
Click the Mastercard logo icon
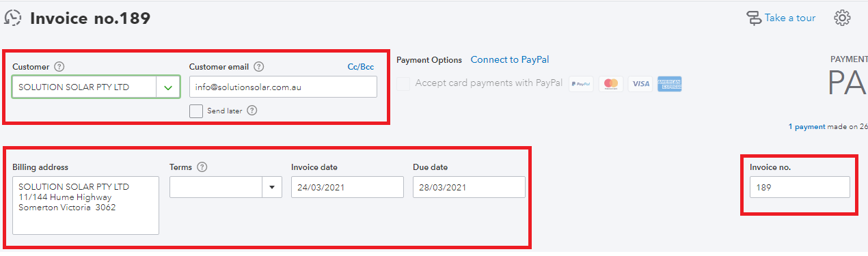611,84
